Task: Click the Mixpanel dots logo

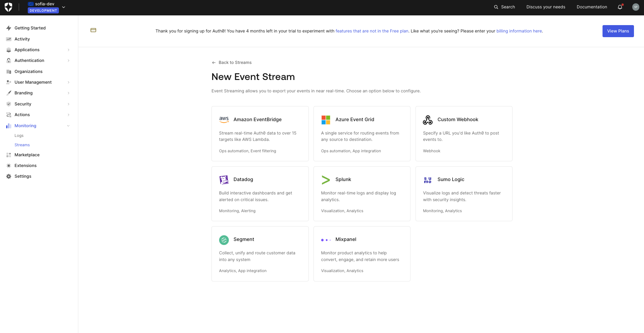Action: coord(326,240)
